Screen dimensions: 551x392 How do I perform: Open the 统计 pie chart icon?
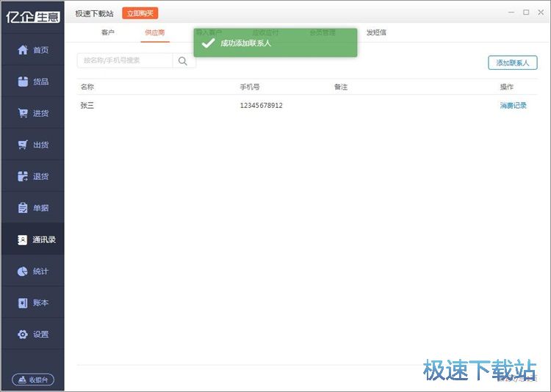point(23,271)
